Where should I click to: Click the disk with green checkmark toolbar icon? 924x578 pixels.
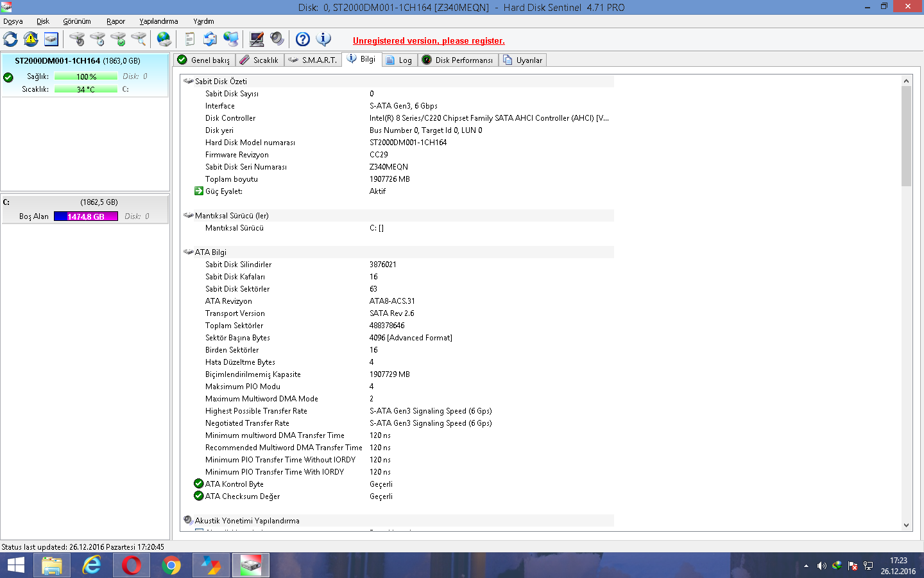[118, 39]
